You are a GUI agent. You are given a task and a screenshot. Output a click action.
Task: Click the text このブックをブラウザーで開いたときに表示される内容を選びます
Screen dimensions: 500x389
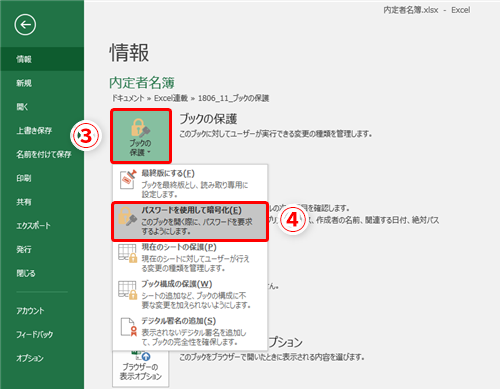click(272, 357)
